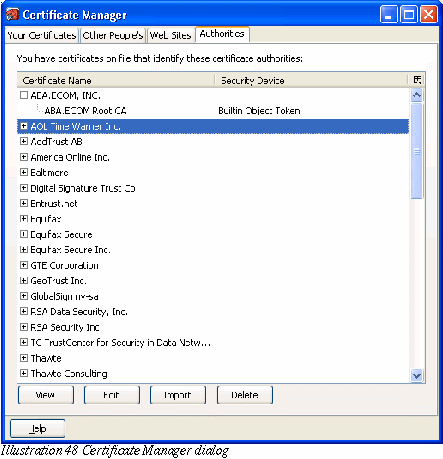The image size is (443, 459).
Task: Click the scrollbar down arrow
Action: click(x=417, y=375)
